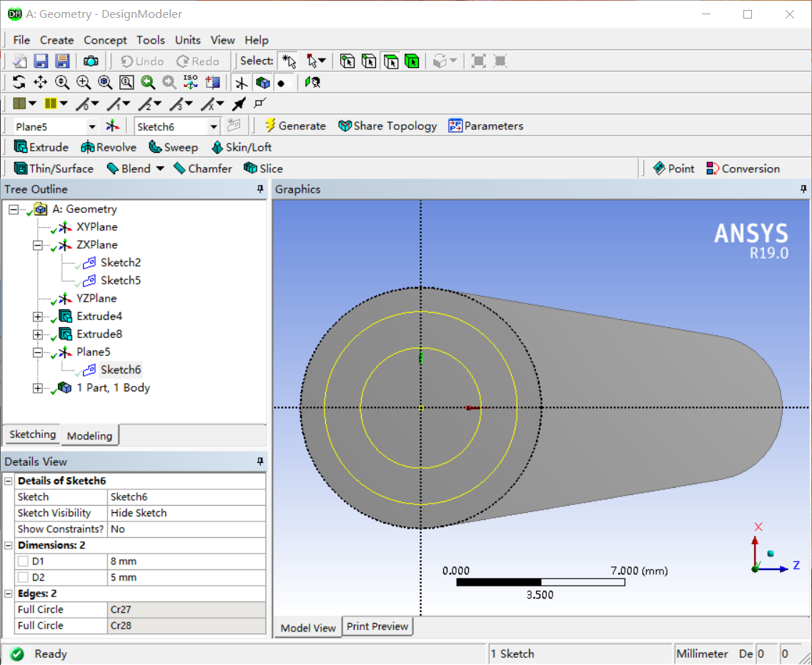The height and width of the screenshot is (665, 812).
Task: Expand the Extrude4 tree node
Action: click(38, 316)
